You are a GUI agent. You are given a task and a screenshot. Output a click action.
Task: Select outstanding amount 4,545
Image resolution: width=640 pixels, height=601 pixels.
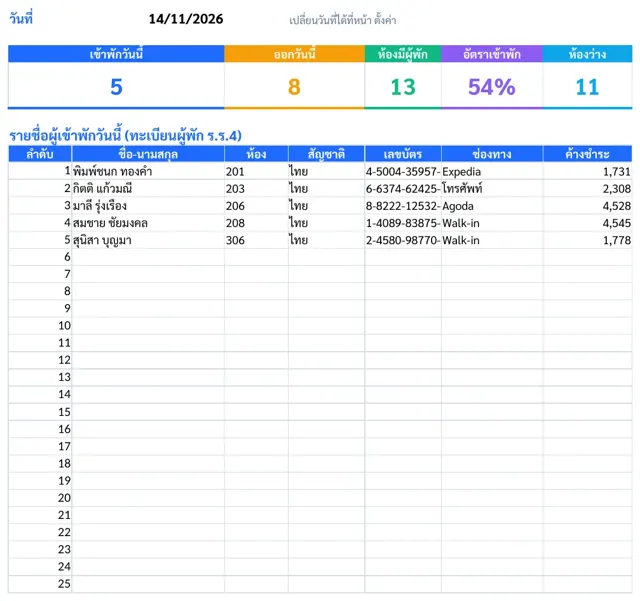click(587, 223)
